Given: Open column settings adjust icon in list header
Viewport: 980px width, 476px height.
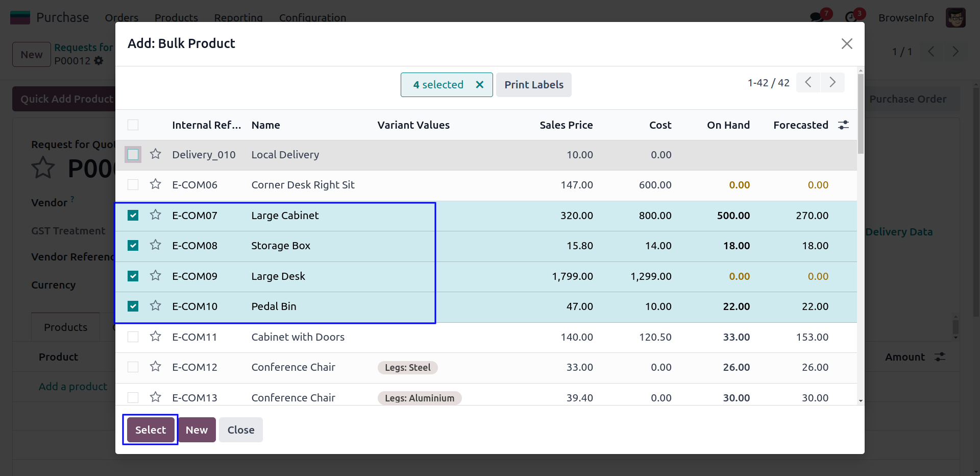Looking at the screenshot, I should point(843,125).
